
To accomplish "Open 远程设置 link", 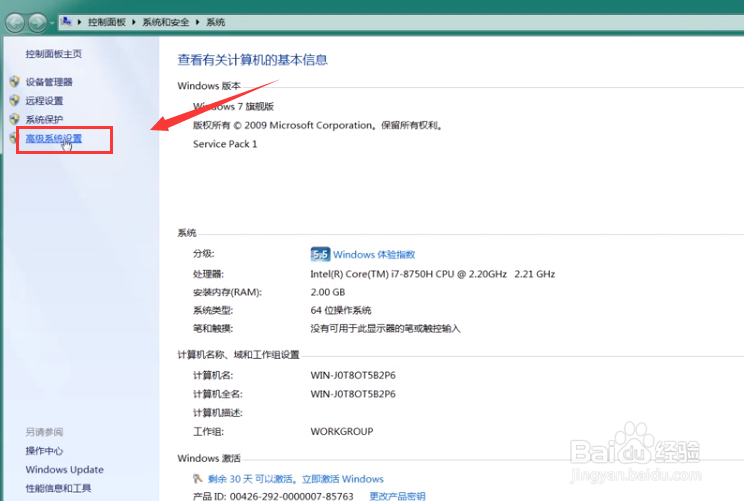I will [x=44, y=101].
